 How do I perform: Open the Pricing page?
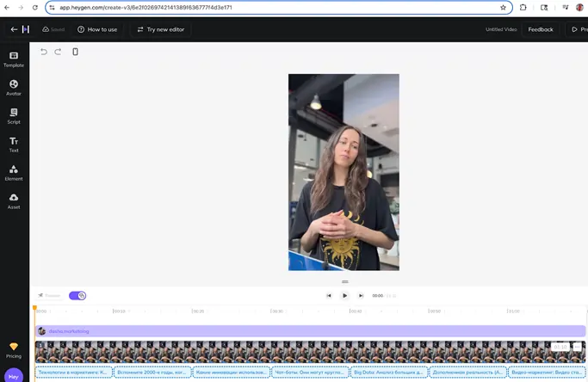pos(14,350)
